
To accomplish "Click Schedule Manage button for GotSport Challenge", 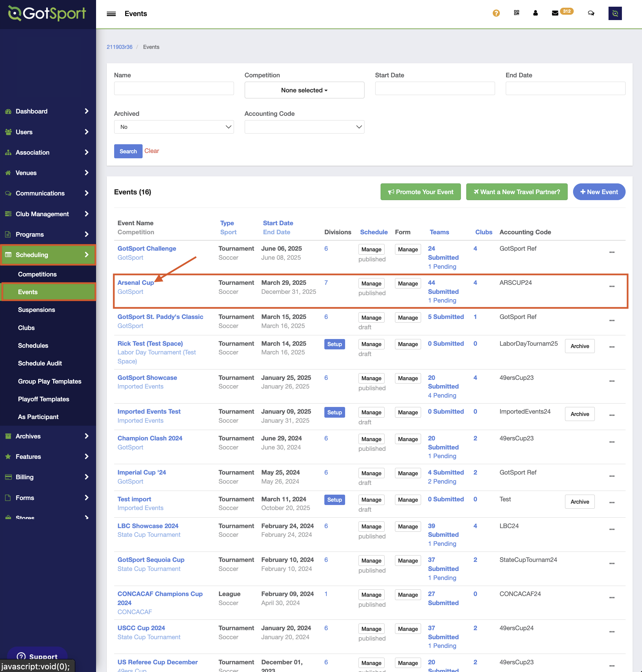I will tap(371, 249).
